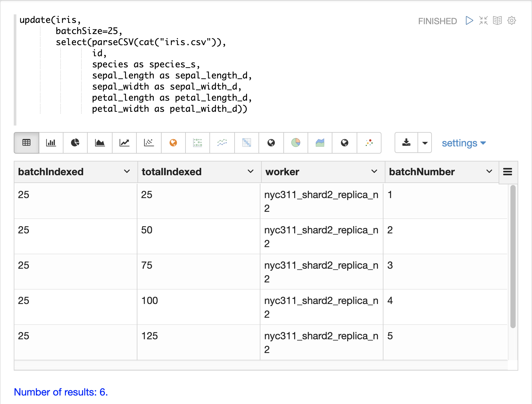532x404 pixels.
Task: Toggle output visibility with the book icon
Action: pos(497,21)
